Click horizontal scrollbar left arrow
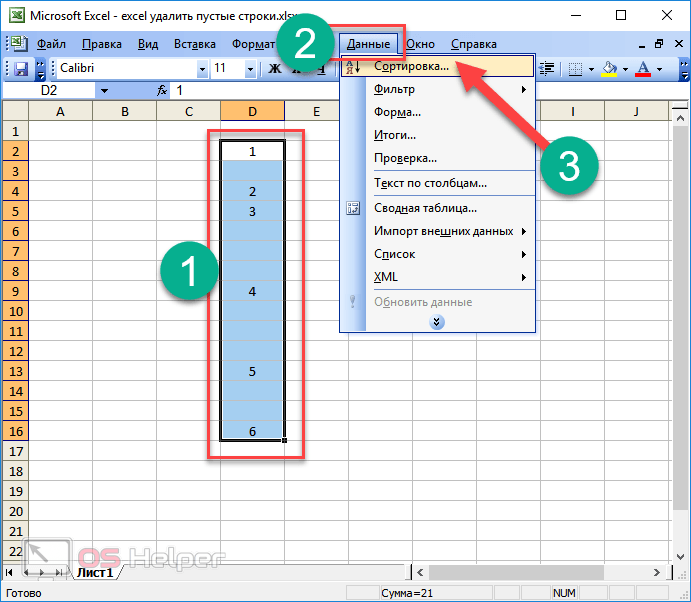 (420, 572)
